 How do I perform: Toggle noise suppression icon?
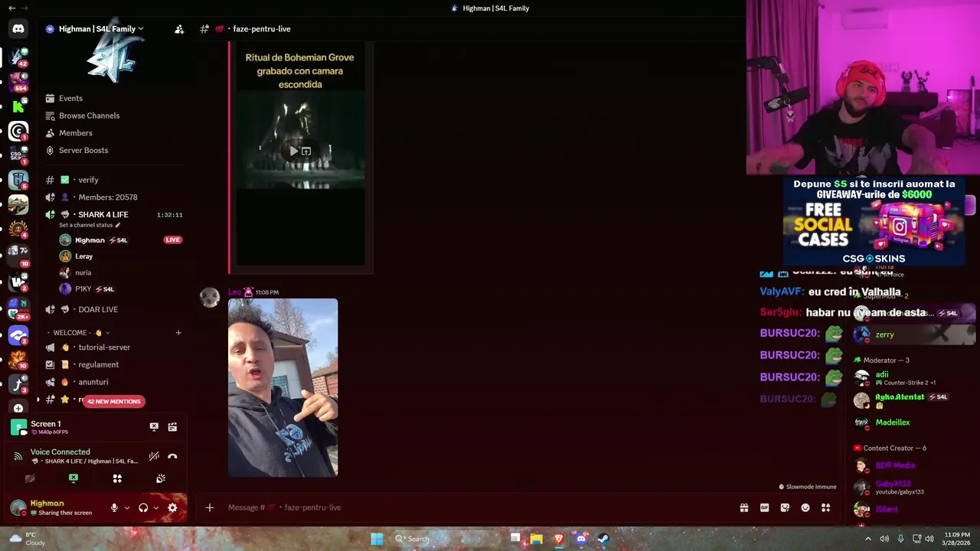[x=154, y=456]
